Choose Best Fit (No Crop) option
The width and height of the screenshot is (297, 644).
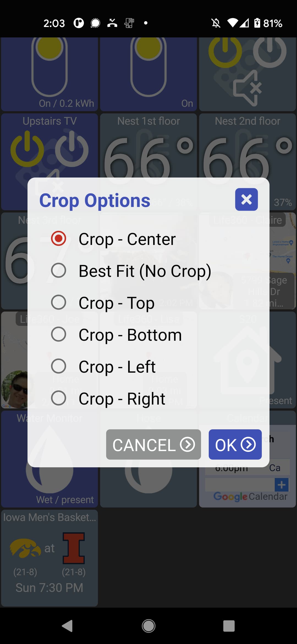tap(59, 271)
